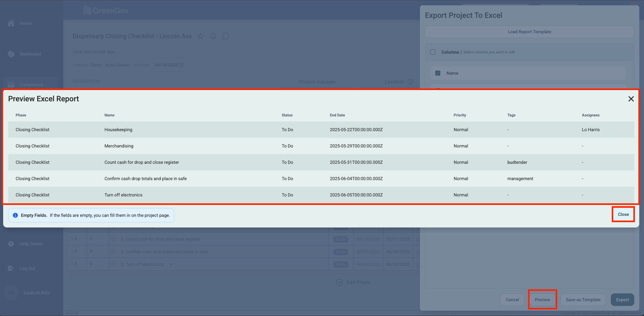Select the Merchandising name cell
The height and width of the screenshot is (316, 644).
tap(119, 146)
